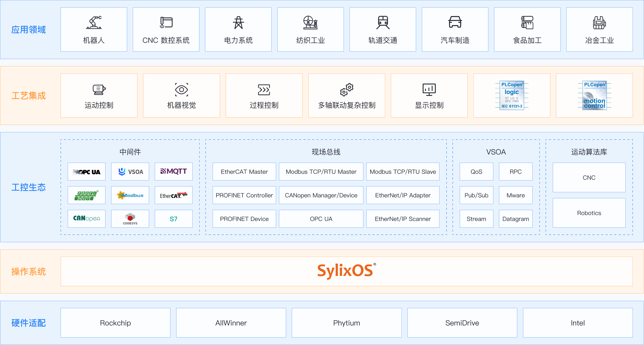
Task: Select the CODESYS cube logo
Action: (x=130, y=219)
